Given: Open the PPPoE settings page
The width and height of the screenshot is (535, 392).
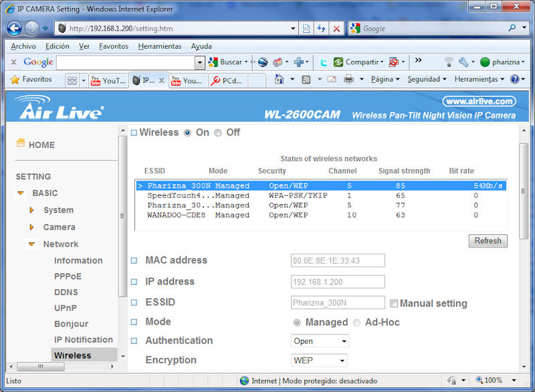Looking at the screenshot, I should pos(68,276).
